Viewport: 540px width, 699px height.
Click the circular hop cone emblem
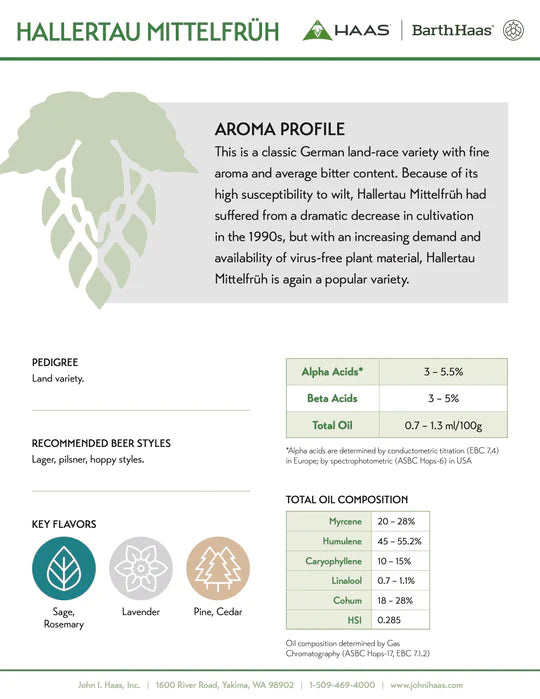[x=513, y=30]
